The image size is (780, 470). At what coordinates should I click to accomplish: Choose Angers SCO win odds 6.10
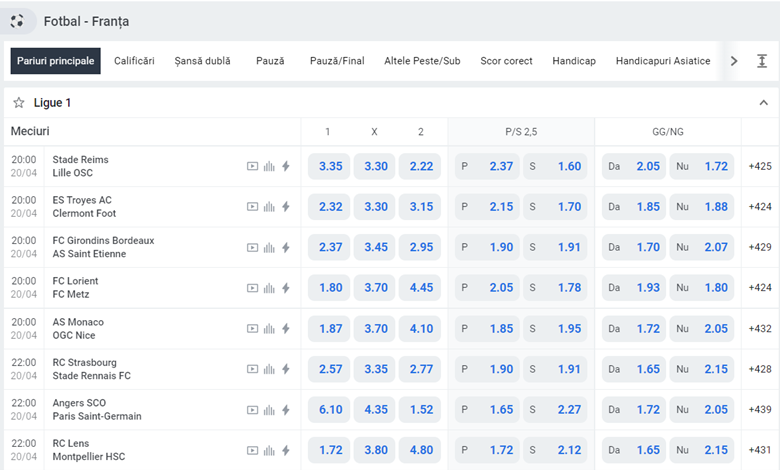[329, 410]
